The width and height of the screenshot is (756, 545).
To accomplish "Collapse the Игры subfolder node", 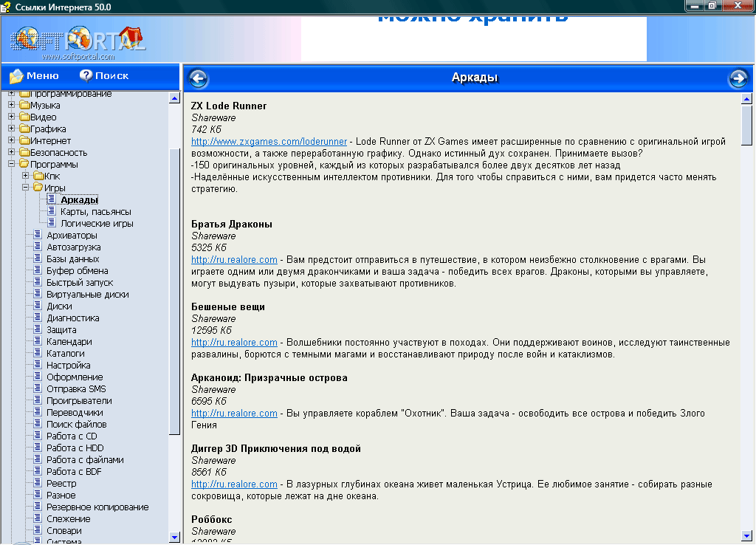I will coord(26,187).
